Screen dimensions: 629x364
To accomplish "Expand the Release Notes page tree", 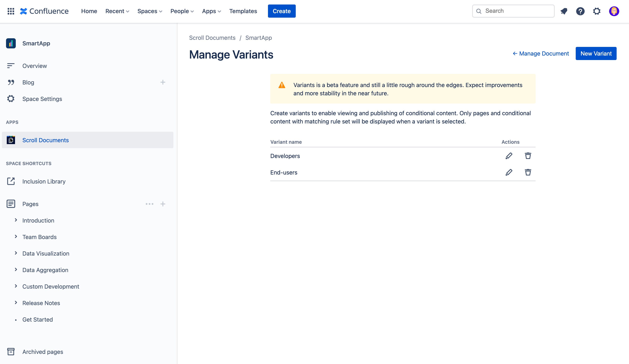I will click(16, 302).
